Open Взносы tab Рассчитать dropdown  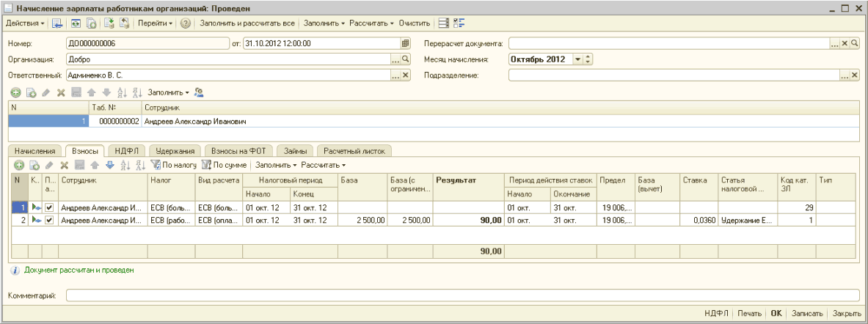coord(324,165)
